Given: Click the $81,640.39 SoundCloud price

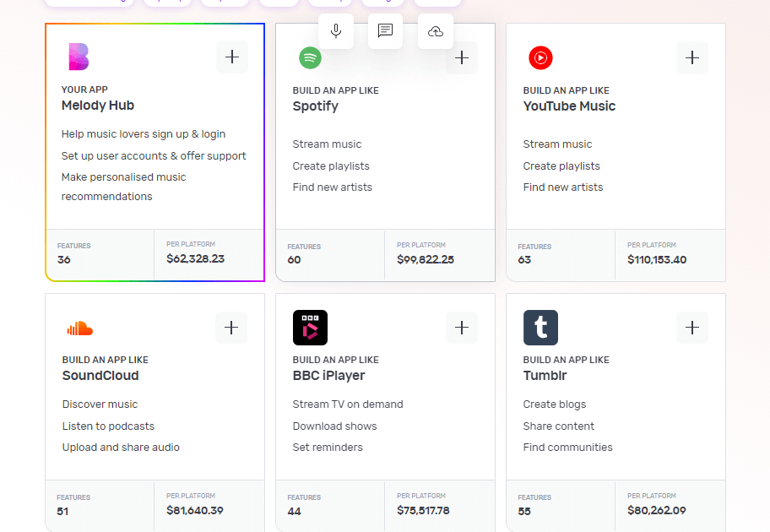Looking at the screenshot, I should (195, 510).
